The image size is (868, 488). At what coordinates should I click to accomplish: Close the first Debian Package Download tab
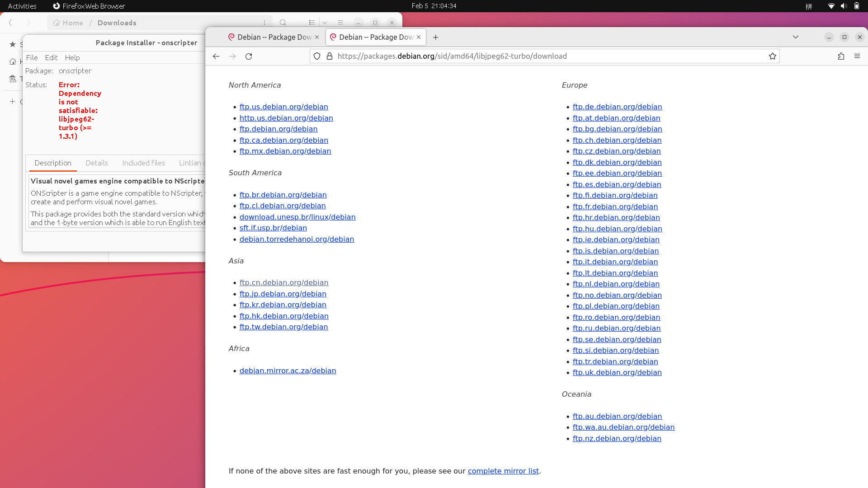tap(317, 37)
